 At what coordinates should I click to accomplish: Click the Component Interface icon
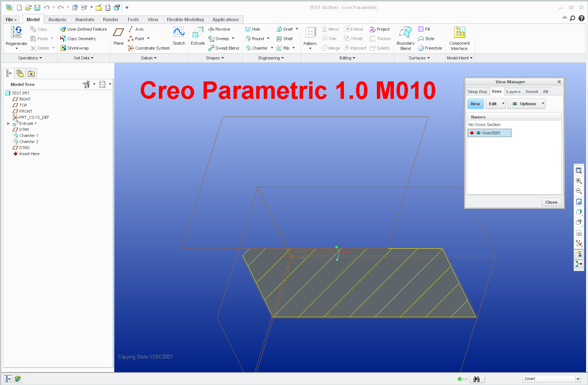(459, 32)
